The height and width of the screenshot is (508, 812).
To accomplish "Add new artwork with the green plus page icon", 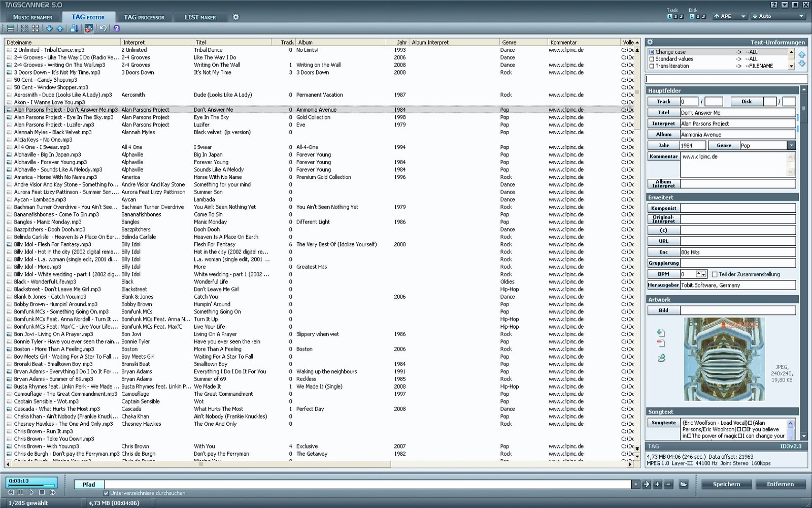I will 661,332.
